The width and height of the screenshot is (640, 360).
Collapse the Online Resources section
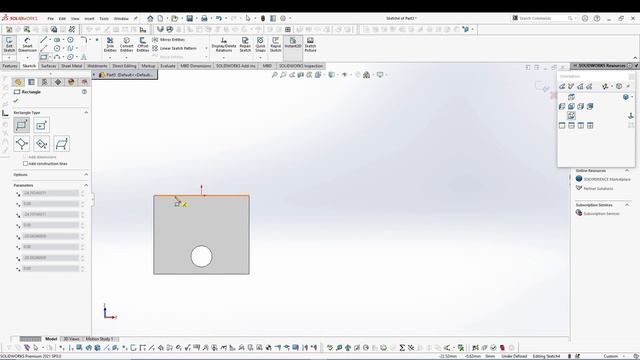click(x=627, y=171)
